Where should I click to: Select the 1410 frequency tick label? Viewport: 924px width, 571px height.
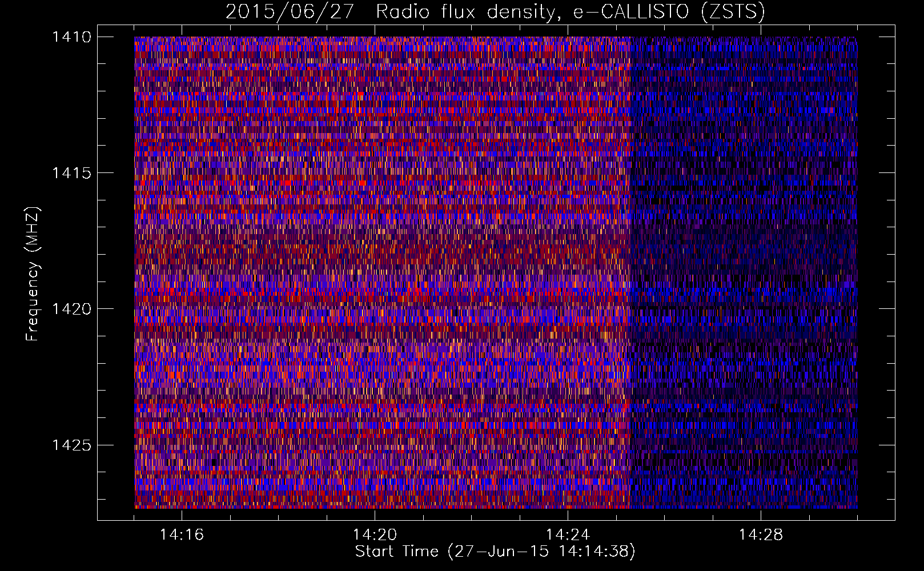[71, 37]
